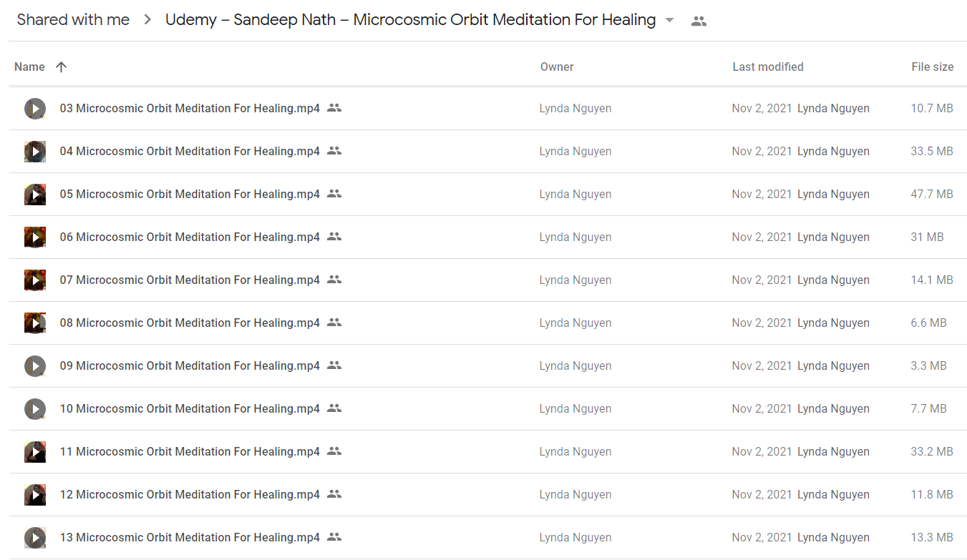This screenshot has height=560, width=967.
Task: Click the Last modified column header
Action: point(768,67)
